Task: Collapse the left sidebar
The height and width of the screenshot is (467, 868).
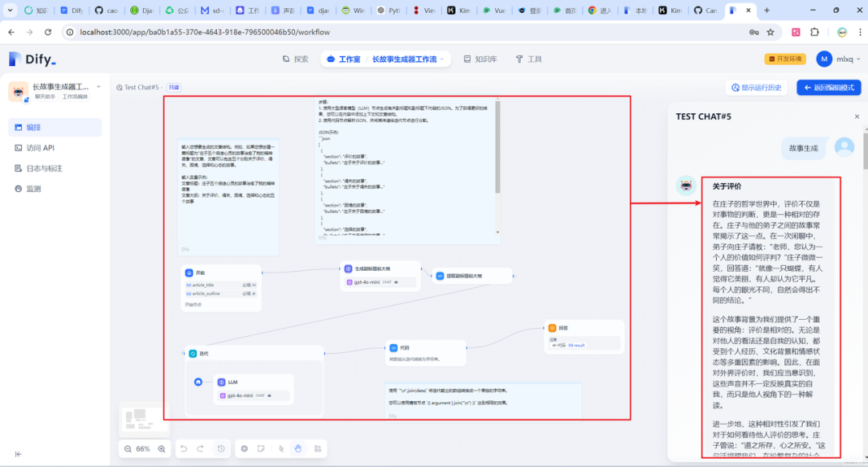Action: pos(18,454)
